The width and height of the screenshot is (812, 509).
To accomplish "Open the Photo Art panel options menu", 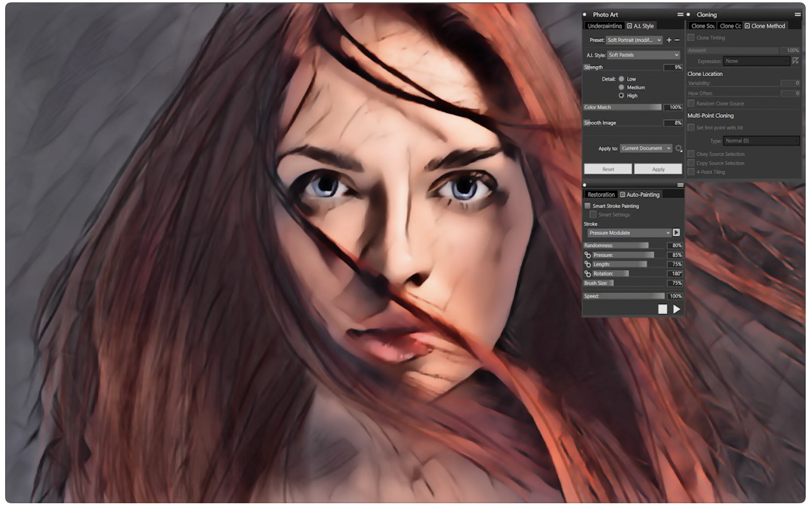I will tap(680, 15).
